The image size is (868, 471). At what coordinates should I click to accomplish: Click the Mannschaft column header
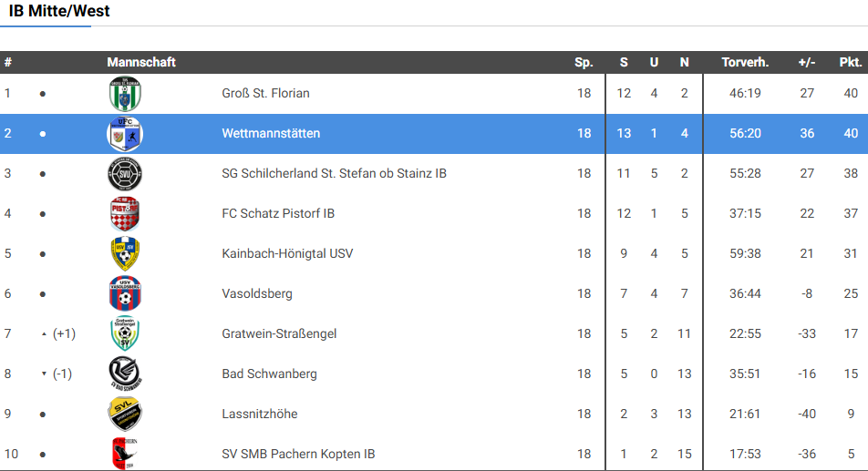[x=141, y=63]
